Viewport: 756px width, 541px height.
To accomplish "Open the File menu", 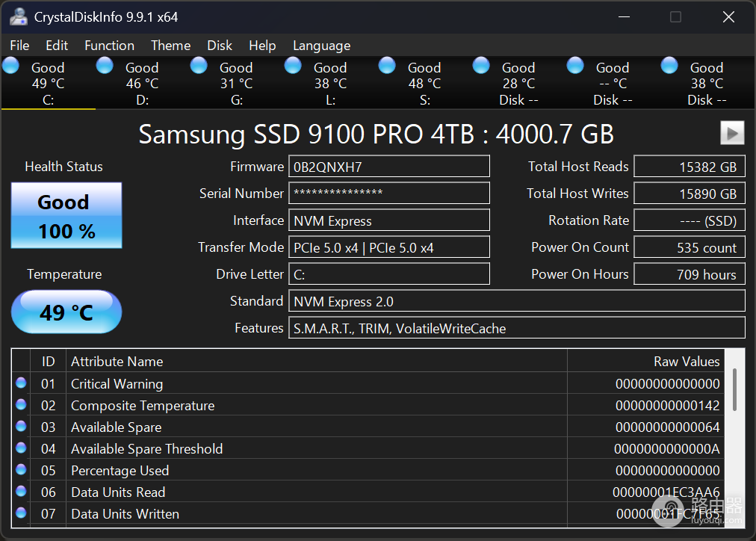I will click(x=19, y=46).
